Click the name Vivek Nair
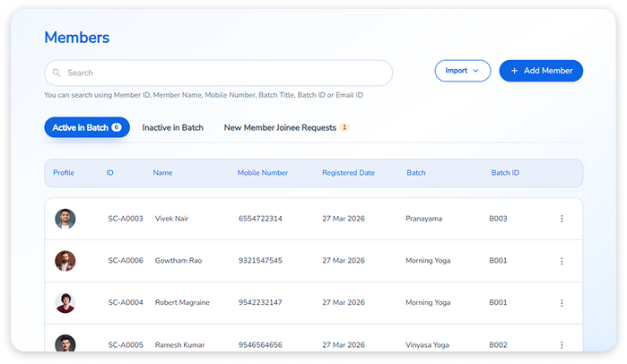This screenshot has width=627, height=364. tap(171, 219)
